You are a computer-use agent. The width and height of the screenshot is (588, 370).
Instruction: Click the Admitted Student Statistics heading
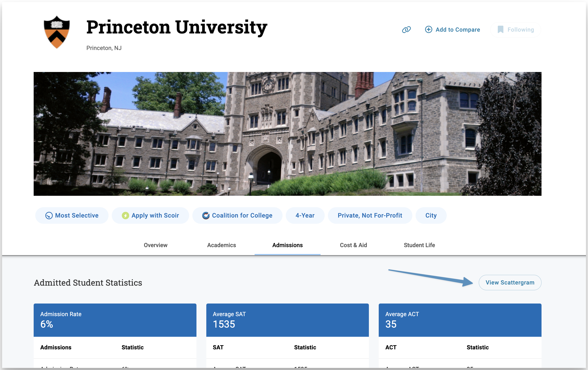[88, 283]
